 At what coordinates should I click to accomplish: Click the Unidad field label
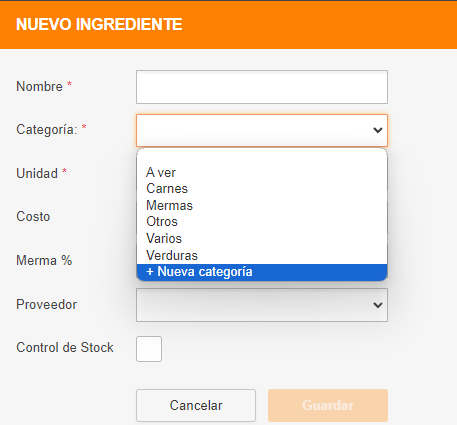click(x=37, y=173)
